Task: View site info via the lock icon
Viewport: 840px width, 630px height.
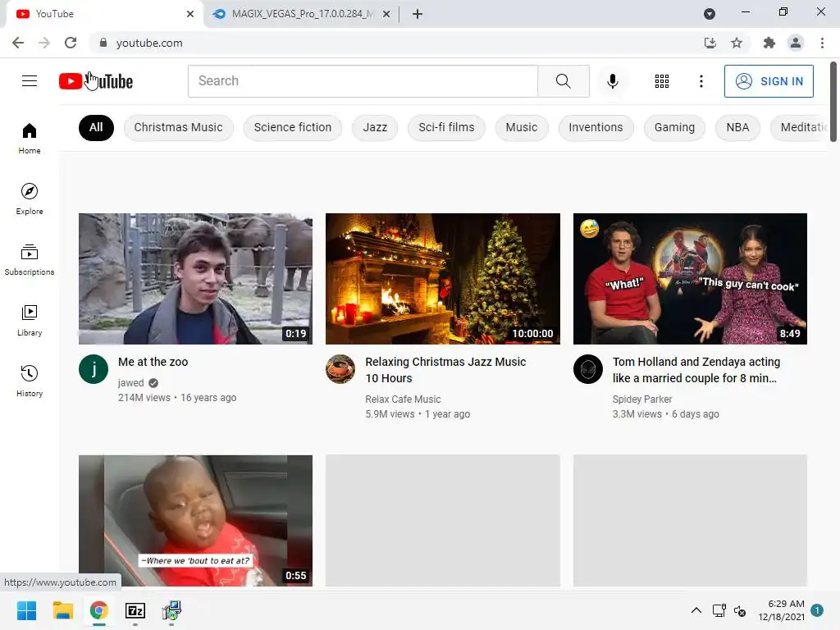Action: 103,43
